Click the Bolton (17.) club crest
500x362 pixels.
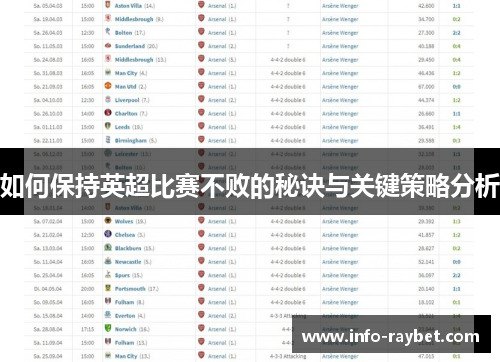(108, 32)
